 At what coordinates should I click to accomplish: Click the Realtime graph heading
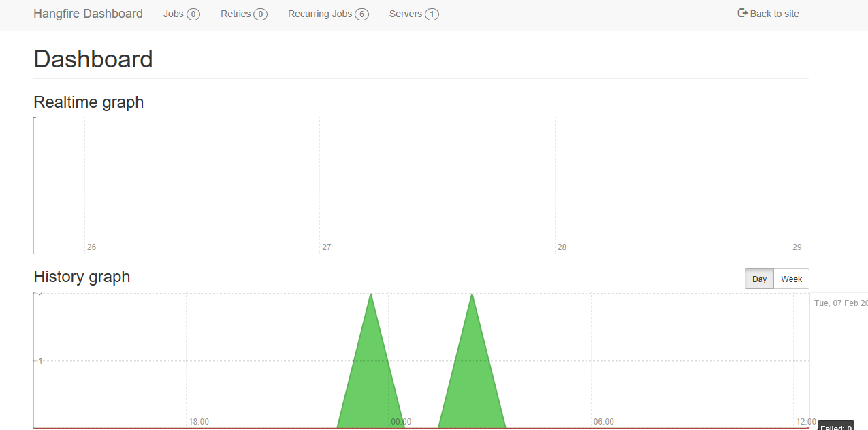click(89, 102)
